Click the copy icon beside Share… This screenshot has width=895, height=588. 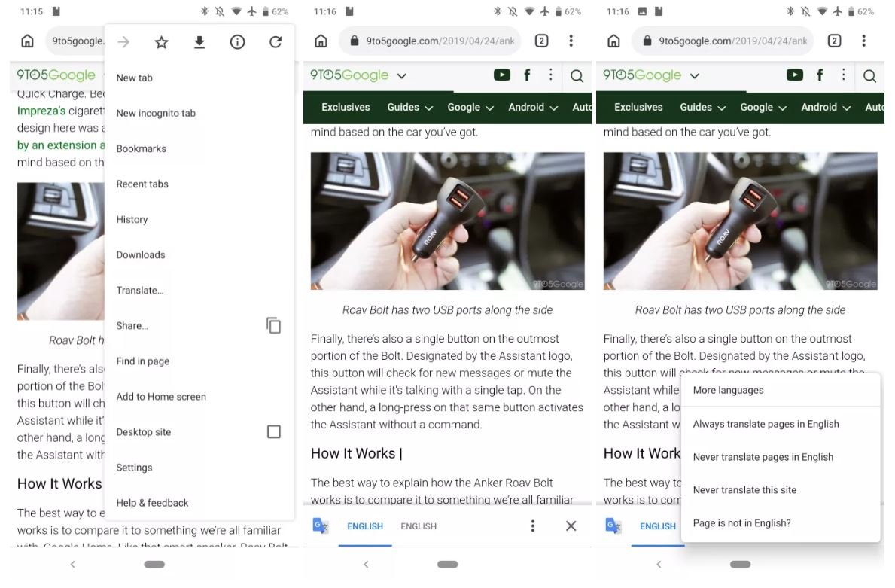(273, 325)
